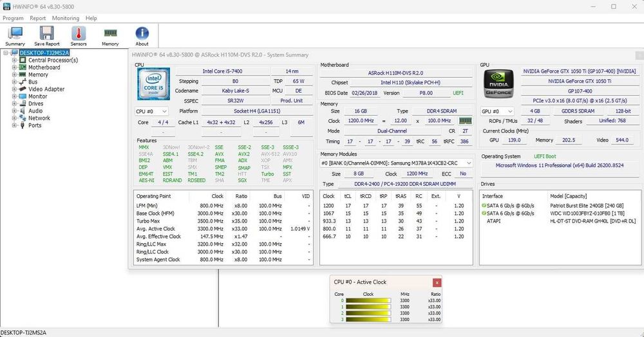Image resolution: width=644 pixels, height=337 pixels.
Task: Click the Audio speaker tree icon
Action: 23,111
